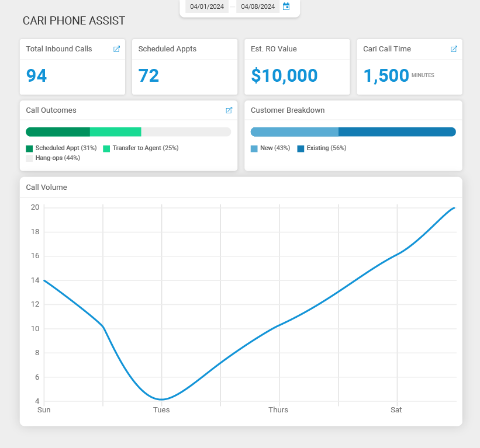The width and height of the screenshot is (480, 448).
Task: Click the Transfer to Agent (25%) legend label
Action: 146,148
